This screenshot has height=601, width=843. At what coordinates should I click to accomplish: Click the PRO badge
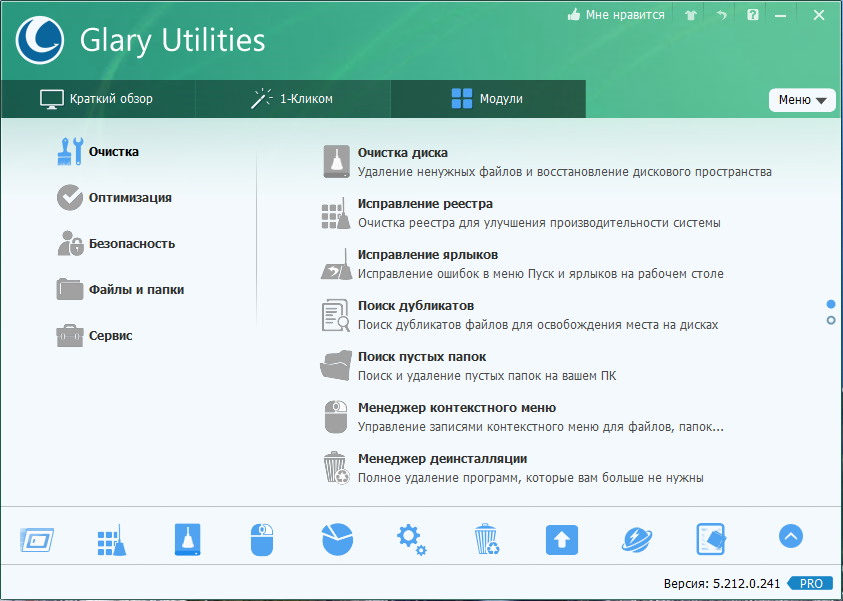(811, 583)
